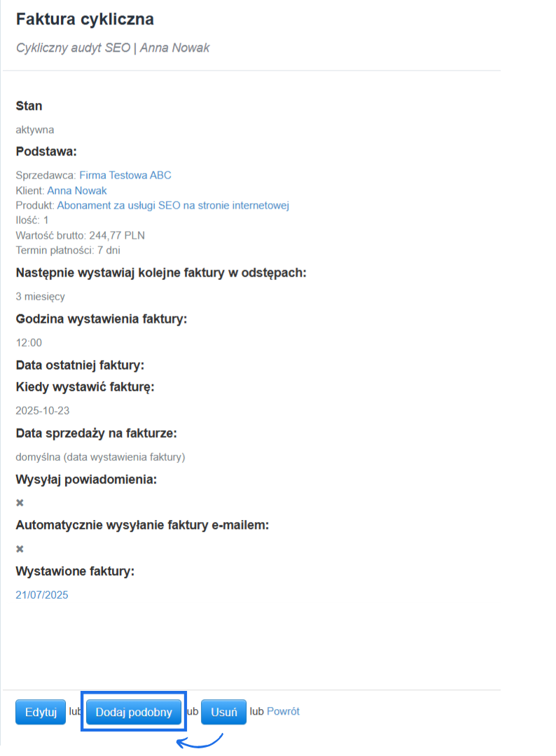Click the status value aktywna

coord(35,129)
